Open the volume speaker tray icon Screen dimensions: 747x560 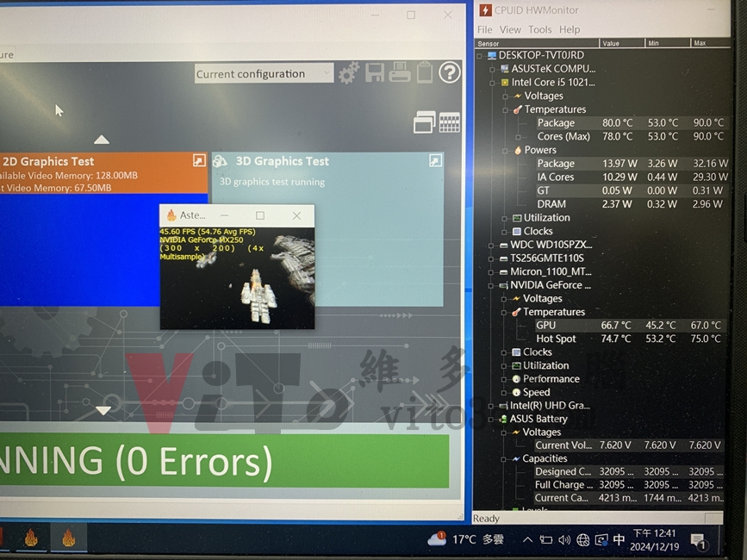[x=564, y=540]
